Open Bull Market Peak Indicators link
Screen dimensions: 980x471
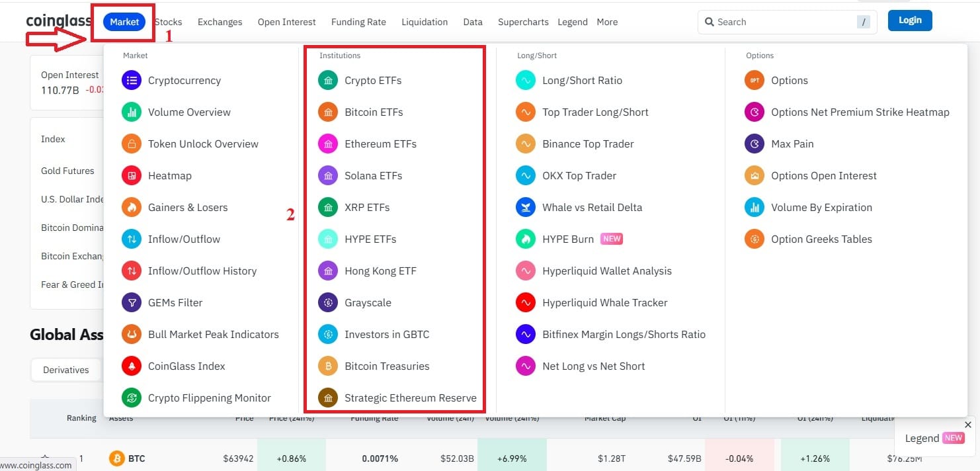pyautogui.click(x=214, y=335)
